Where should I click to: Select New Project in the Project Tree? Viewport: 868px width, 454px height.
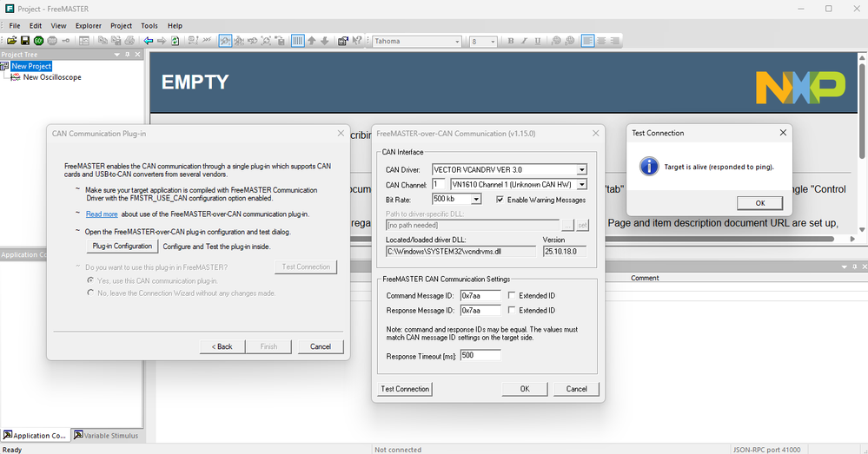point(31,66)
